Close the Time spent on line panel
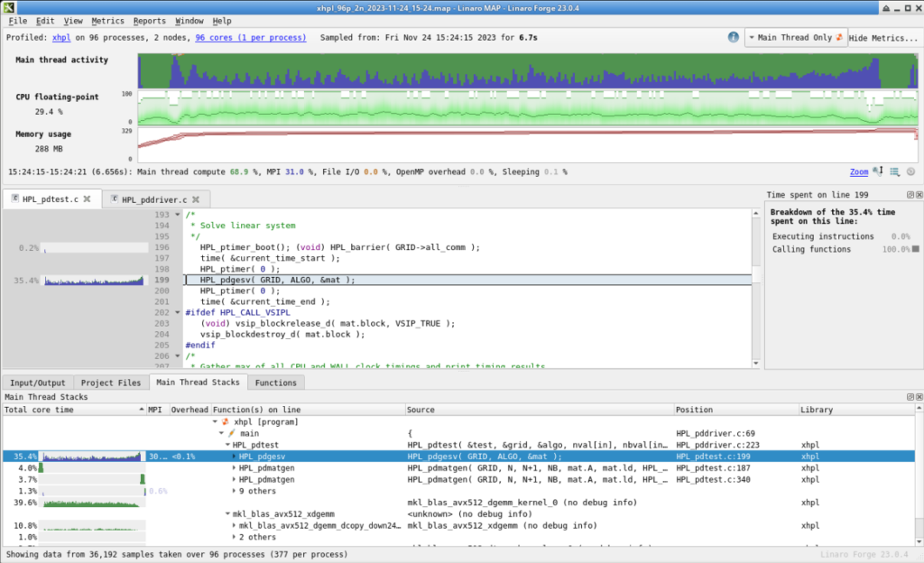 coord(919,195)
